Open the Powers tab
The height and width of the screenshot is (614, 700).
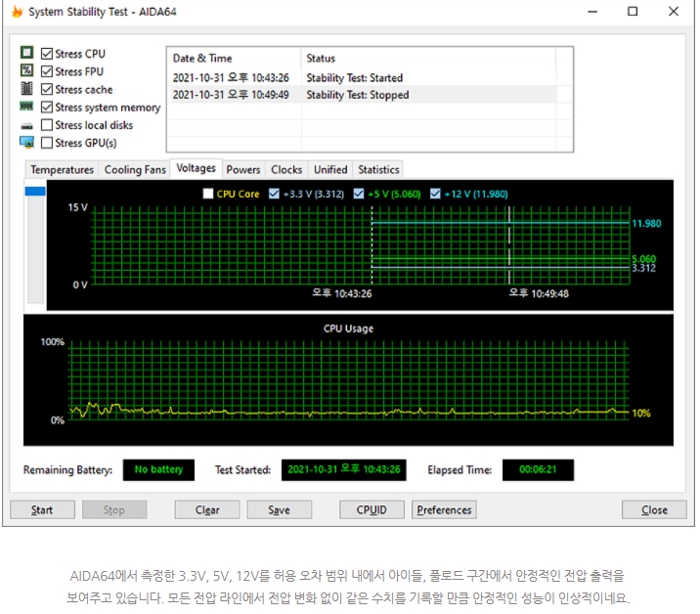pos(243,170)
